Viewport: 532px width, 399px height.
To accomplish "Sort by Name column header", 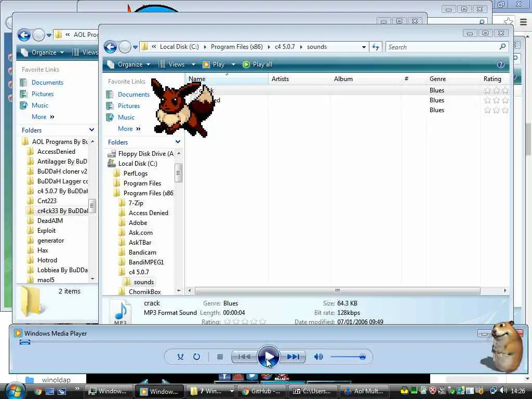I will coord(227,79).
